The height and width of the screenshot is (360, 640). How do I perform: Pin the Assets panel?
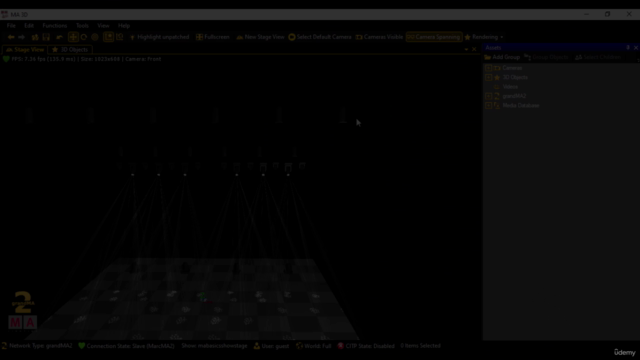click(x=628, y=48)
